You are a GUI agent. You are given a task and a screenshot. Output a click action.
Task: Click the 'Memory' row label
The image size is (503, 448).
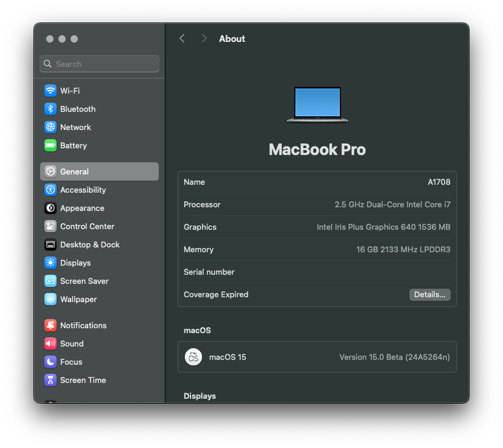pyautogui.click(x=198, y=249)
